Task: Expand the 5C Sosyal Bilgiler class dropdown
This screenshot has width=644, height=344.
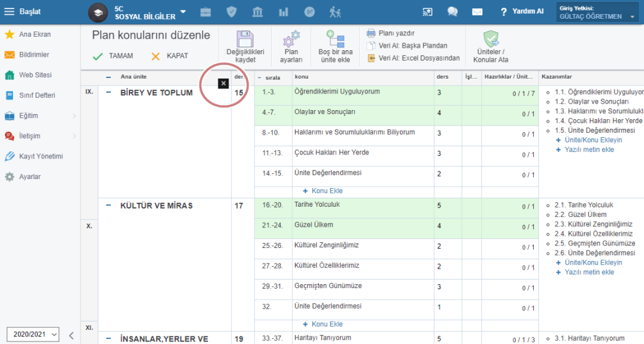Action: 183,12
